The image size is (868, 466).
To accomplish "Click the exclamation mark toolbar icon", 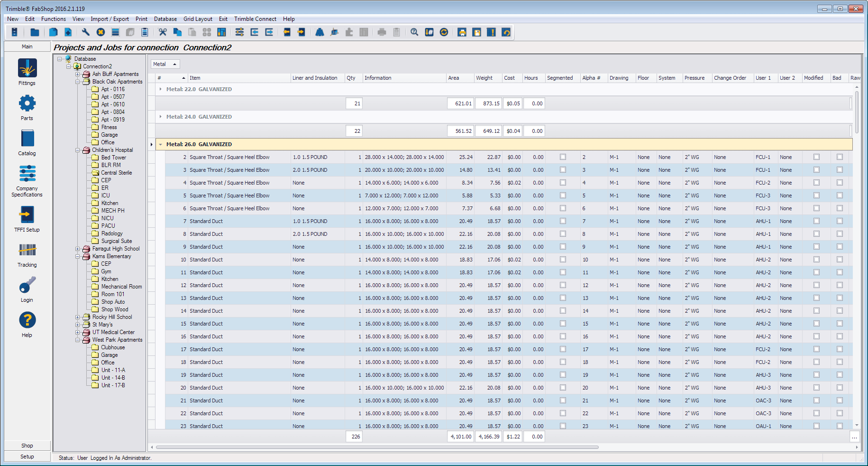I will pyautogui.click(x=492, y=32).
